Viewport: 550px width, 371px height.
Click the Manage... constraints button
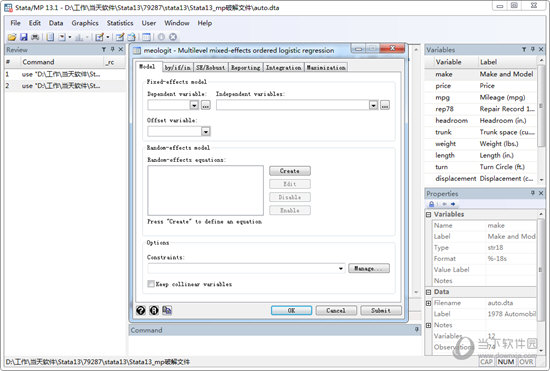coord(369,269)
